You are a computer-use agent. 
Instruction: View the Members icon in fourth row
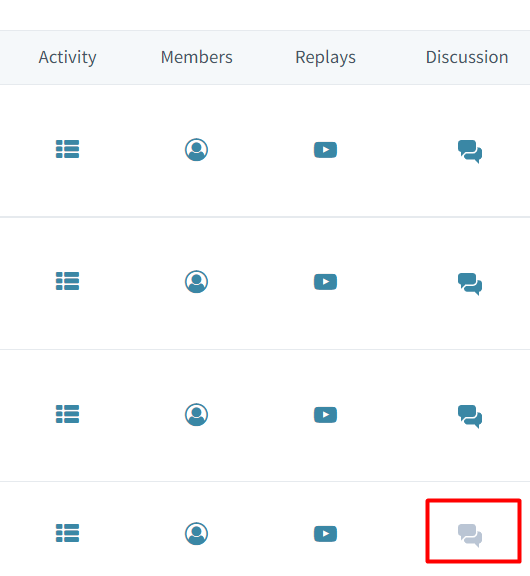(197, 533)
